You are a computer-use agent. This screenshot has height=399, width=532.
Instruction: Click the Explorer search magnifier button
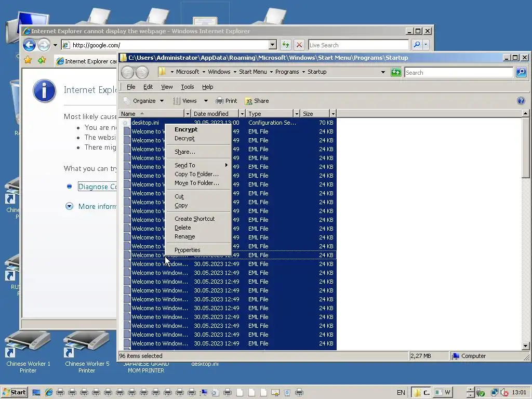(521, 72)
